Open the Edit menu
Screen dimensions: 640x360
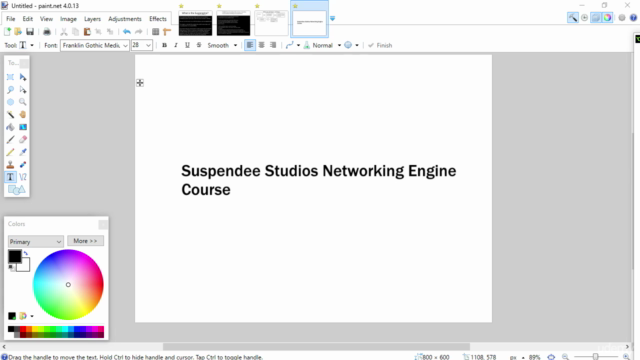coord(27,19)
